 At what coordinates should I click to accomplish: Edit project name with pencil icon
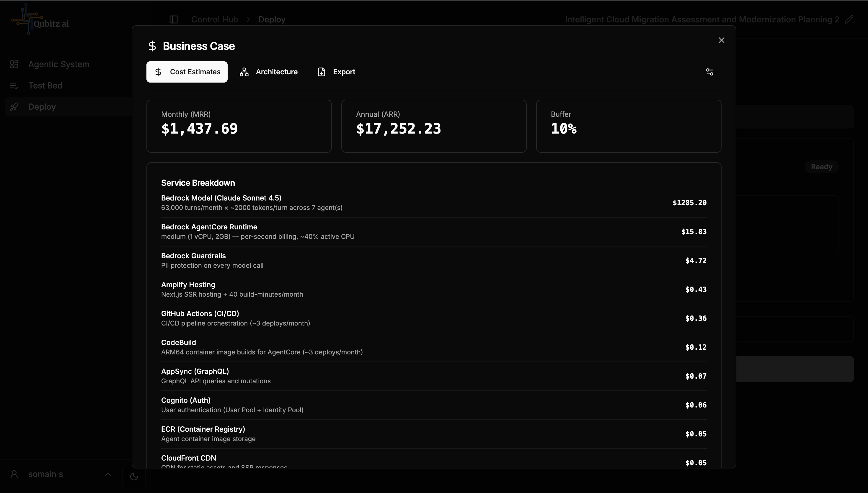click(x=849, y=19)
